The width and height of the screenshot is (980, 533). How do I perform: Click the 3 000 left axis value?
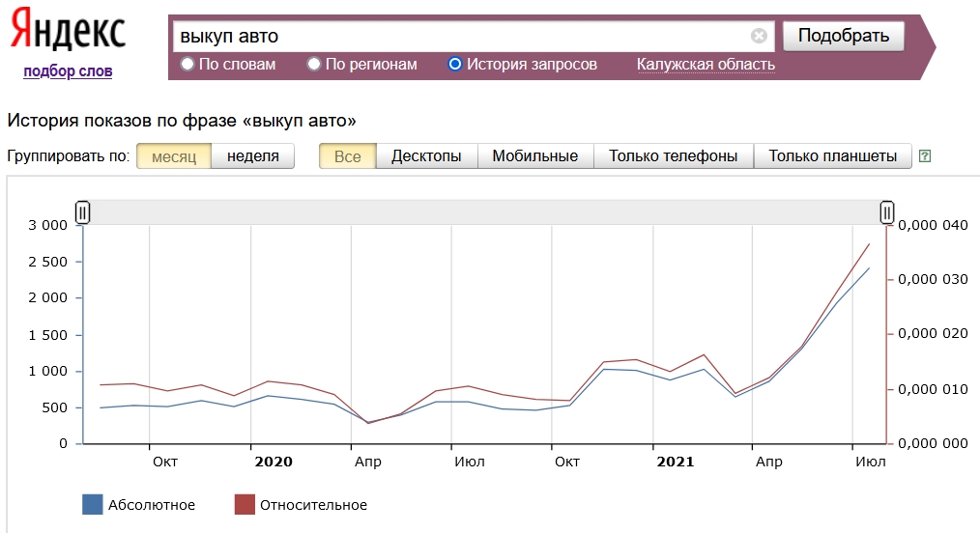[47, 225]
